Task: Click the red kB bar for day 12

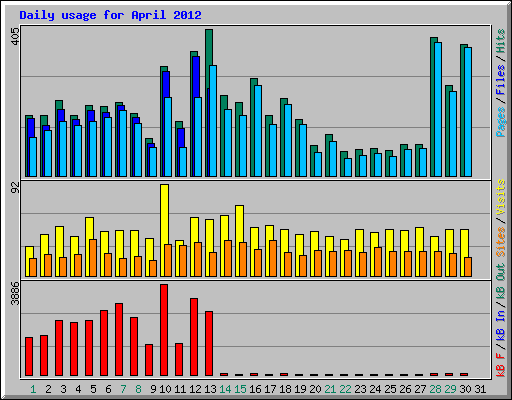Action: pos(194,337)
